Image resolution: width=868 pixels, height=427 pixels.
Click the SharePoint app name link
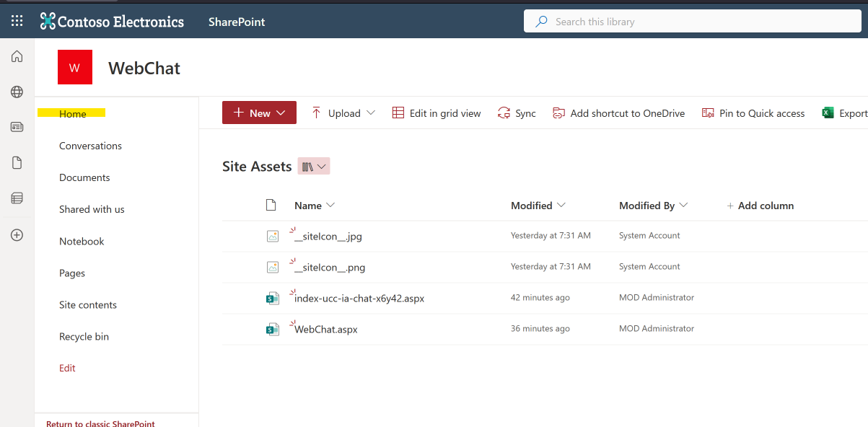coord(237,22)
